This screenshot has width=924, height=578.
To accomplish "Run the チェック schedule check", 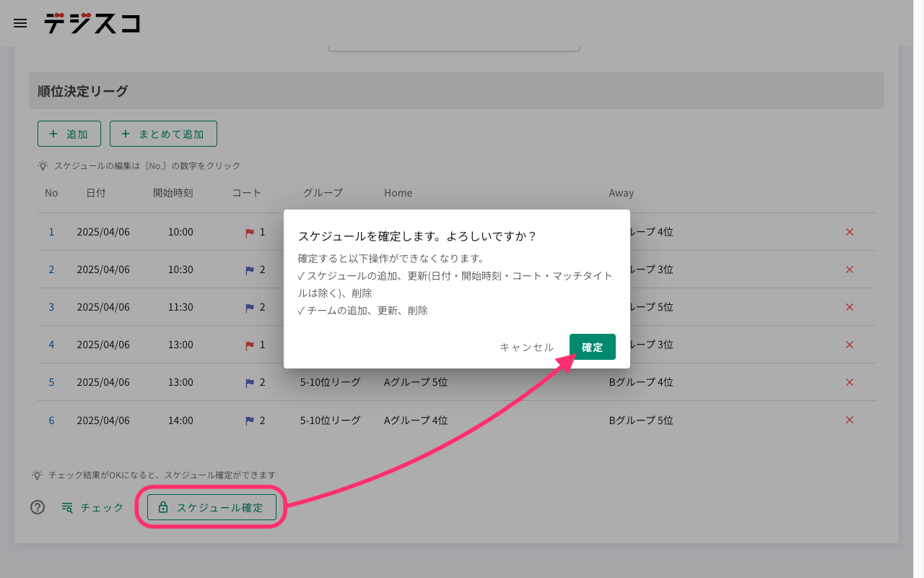I will pos(92,507).
